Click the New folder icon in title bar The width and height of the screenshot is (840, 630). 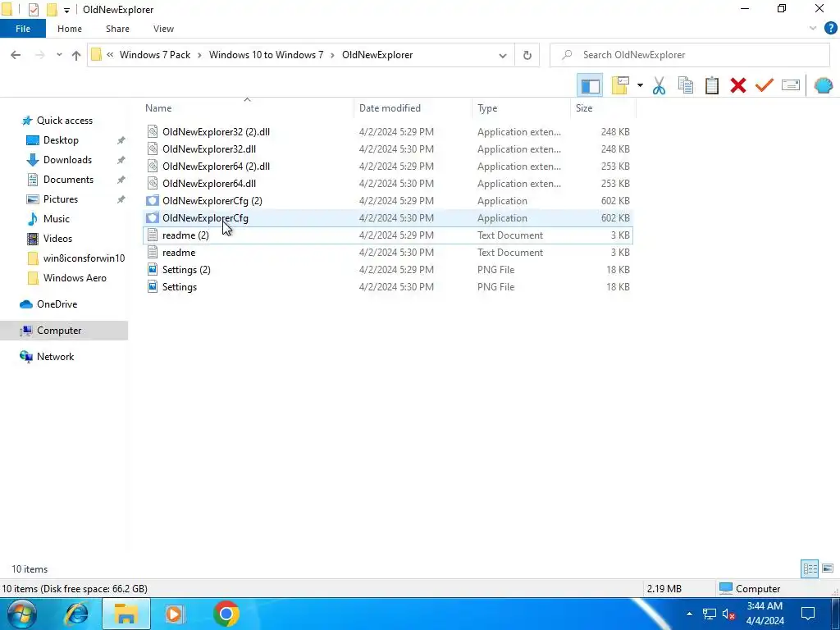click(x=52, y=10)
